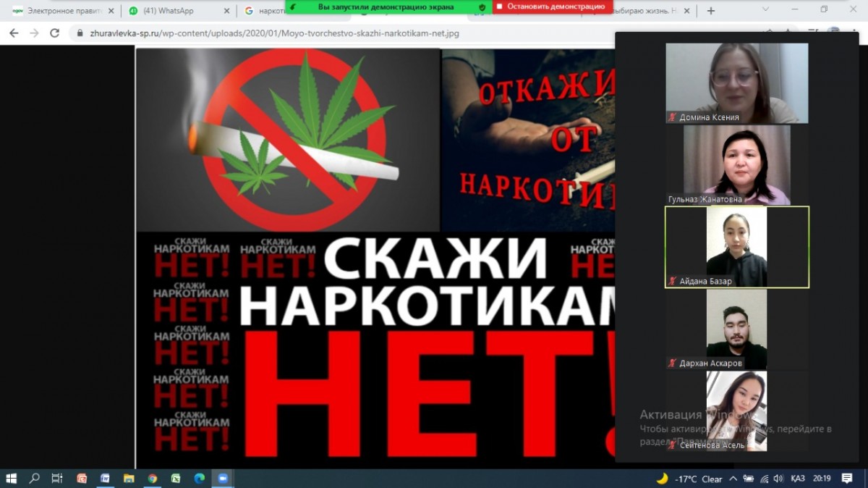Viewport: 868px width, 488px height.
Task: Open Excel from the taskbar
Action: point(176,479)
